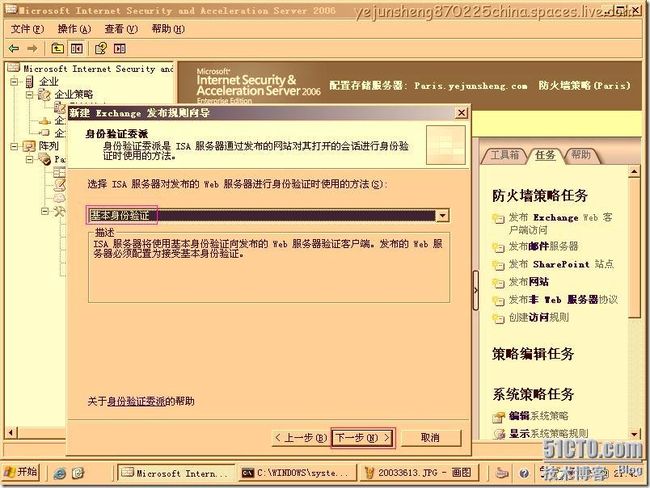Select the 企业 tree item

(x=49, y=82)
